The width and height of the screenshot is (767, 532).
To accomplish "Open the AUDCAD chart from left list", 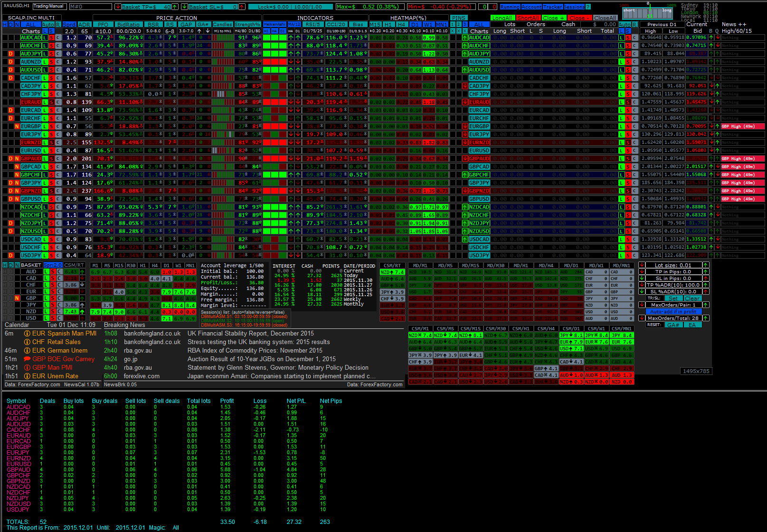I will (31, 37).
